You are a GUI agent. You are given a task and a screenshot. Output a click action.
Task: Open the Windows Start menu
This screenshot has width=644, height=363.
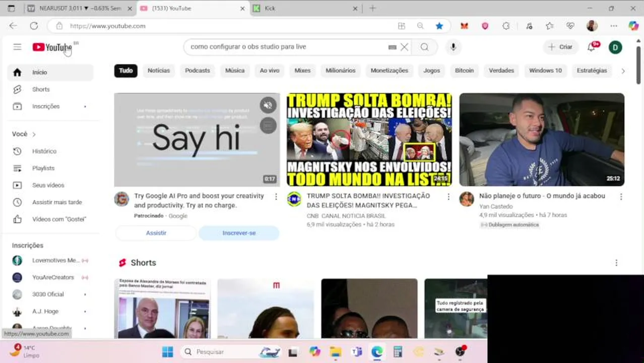click(168, 352)
